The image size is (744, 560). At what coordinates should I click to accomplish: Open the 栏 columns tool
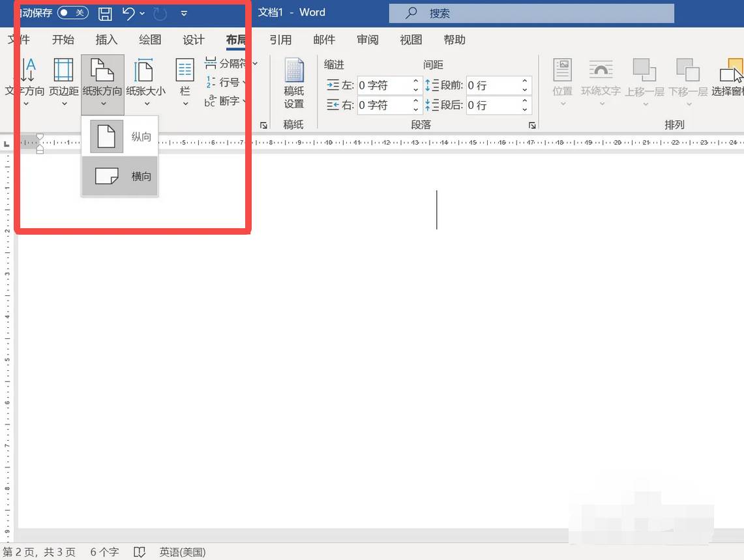[x=185, y=82]
